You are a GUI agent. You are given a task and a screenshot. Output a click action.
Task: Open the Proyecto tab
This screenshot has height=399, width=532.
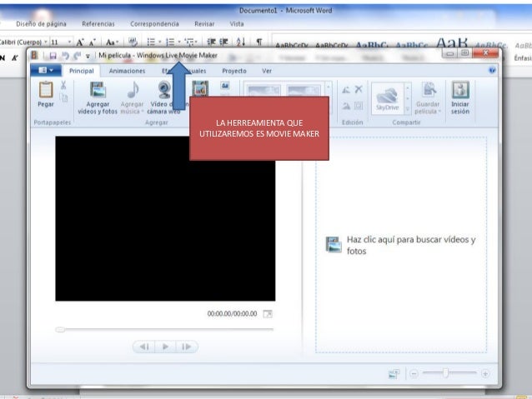(234, 71)
